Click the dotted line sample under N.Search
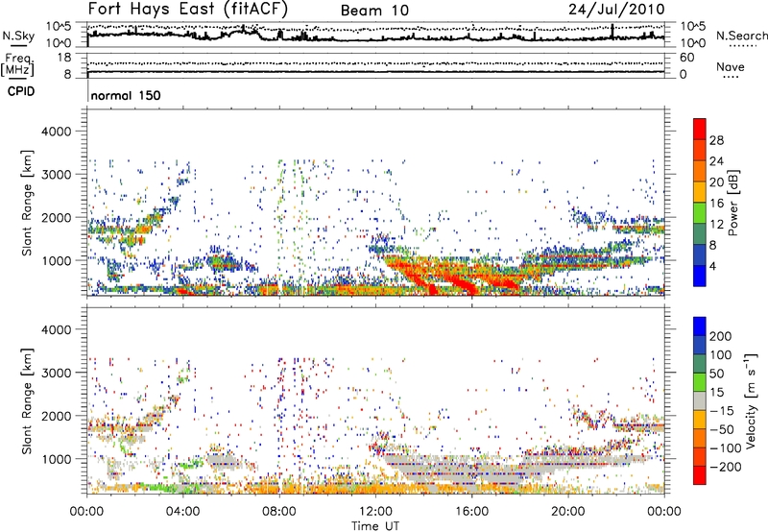This screenshot has height=532, width=768. (x=742, y=46)
